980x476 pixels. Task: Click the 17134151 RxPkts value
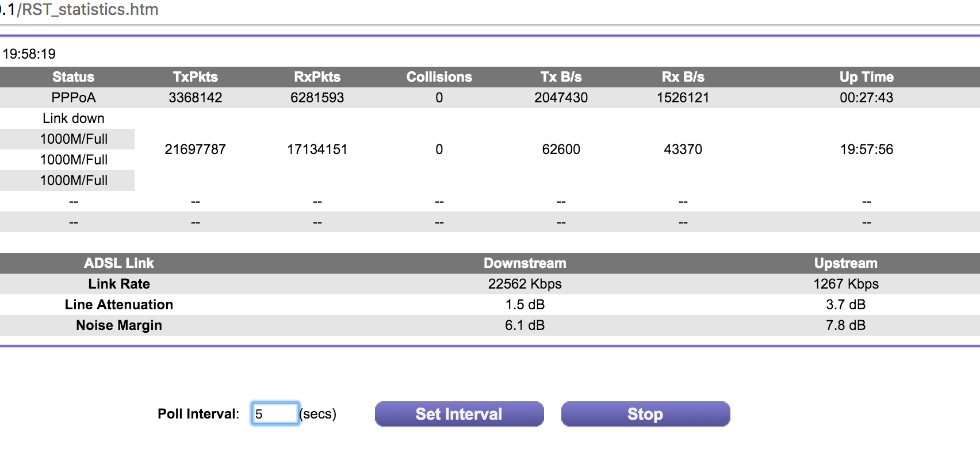click(317, 149)
